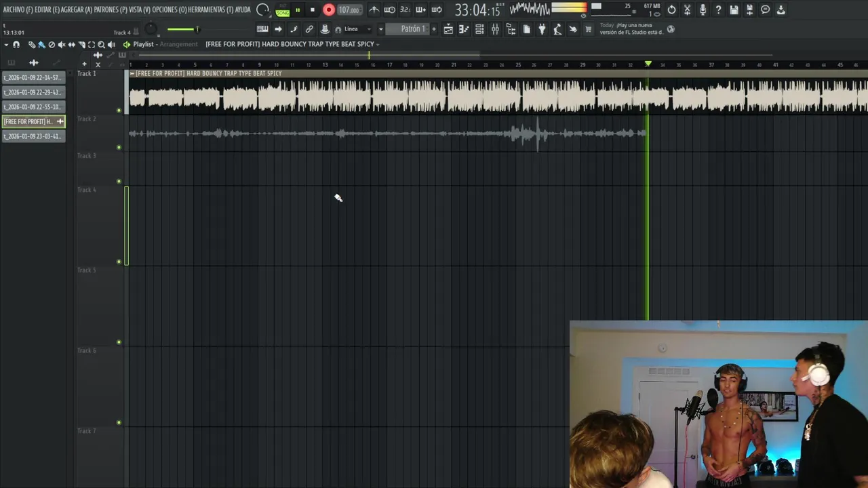Image resolution: width=868 pixels, height=488 pixels.
Task: Mute Track 4 via its green dot
Action: click(119, 262)
